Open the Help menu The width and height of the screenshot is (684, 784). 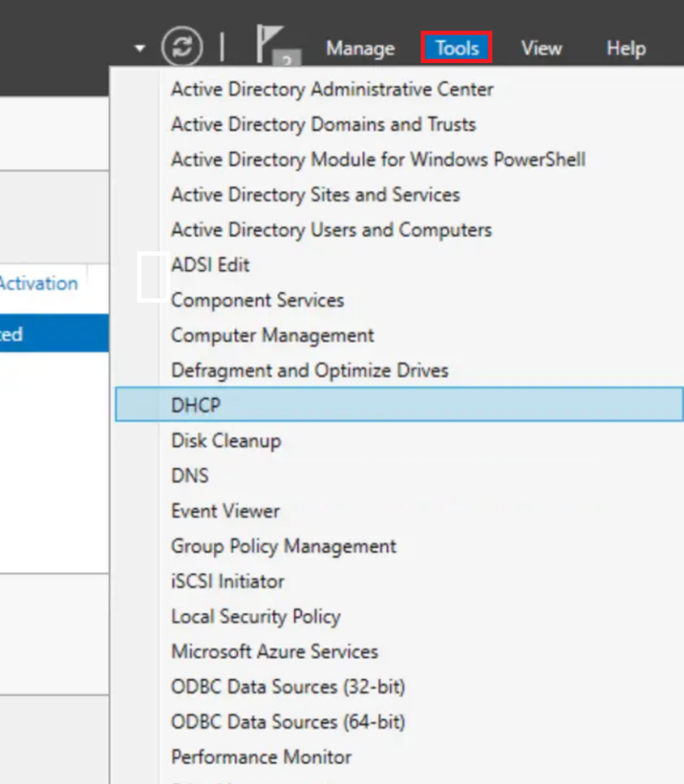coord(625,49)
